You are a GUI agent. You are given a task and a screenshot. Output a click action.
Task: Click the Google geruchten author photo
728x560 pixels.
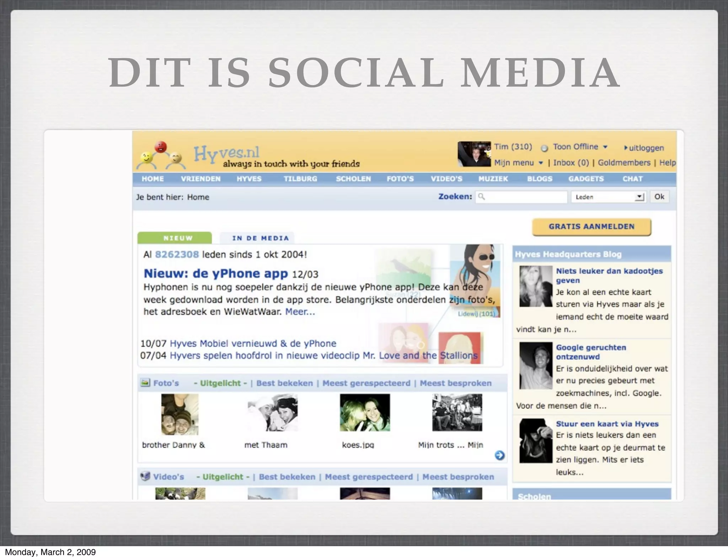tap(536, 366)
